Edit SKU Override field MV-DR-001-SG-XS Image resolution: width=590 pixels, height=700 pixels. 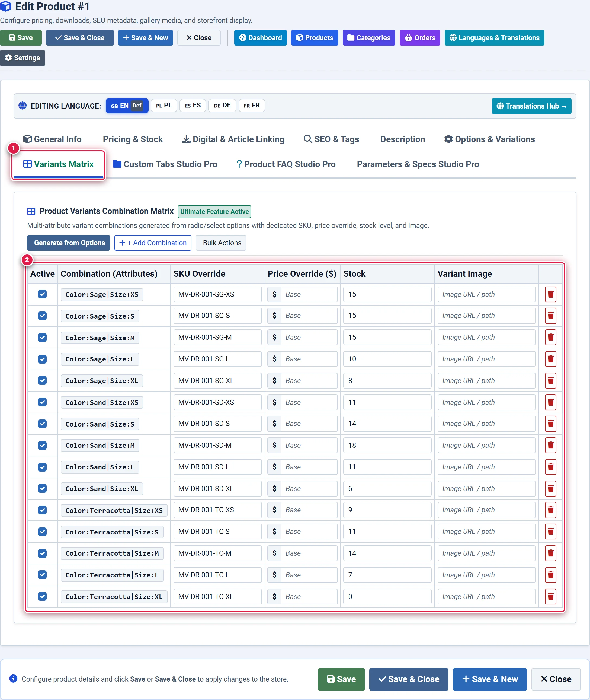tap(217, 294)
